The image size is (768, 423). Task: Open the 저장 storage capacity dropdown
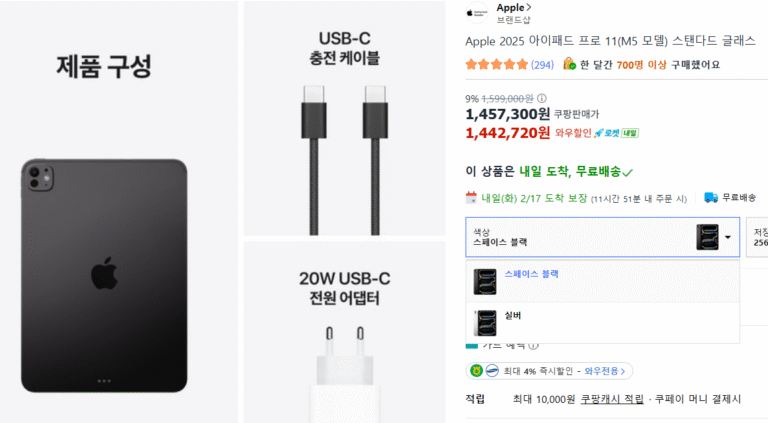tap(757, 237)
